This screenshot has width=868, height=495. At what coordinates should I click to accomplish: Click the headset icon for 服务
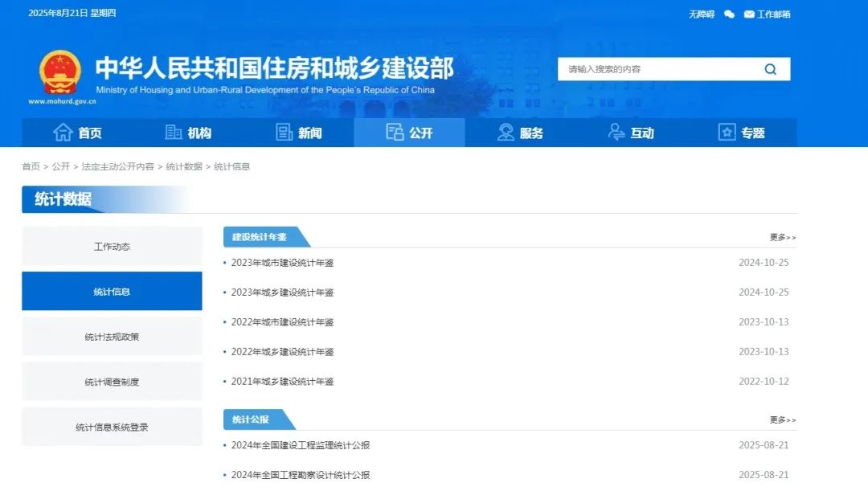[506, 133]
